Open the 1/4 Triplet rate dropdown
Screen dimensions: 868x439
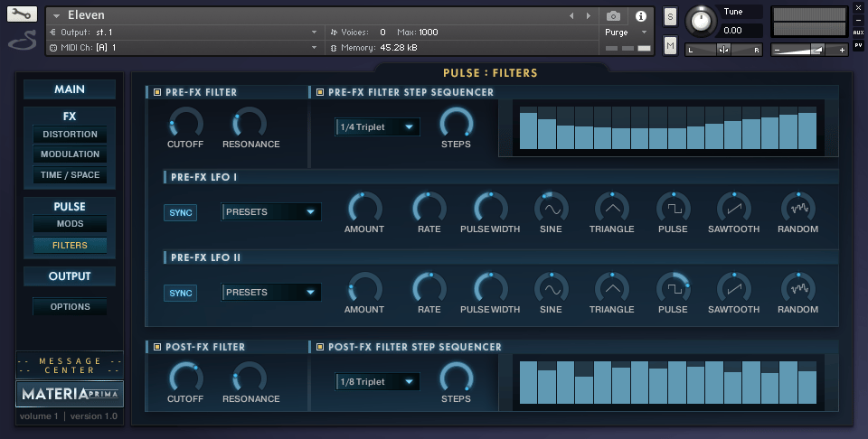point(378,127)
